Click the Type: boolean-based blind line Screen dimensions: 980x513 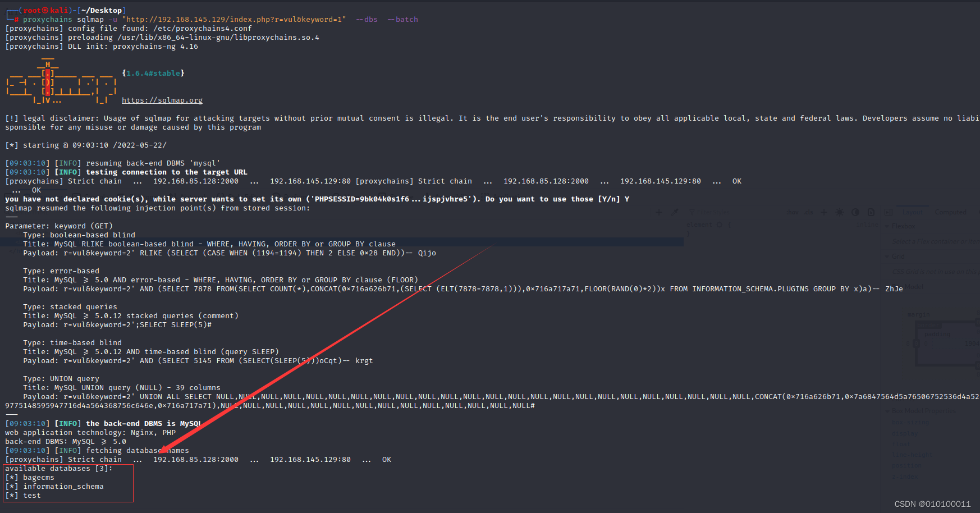tap(79, 235)
